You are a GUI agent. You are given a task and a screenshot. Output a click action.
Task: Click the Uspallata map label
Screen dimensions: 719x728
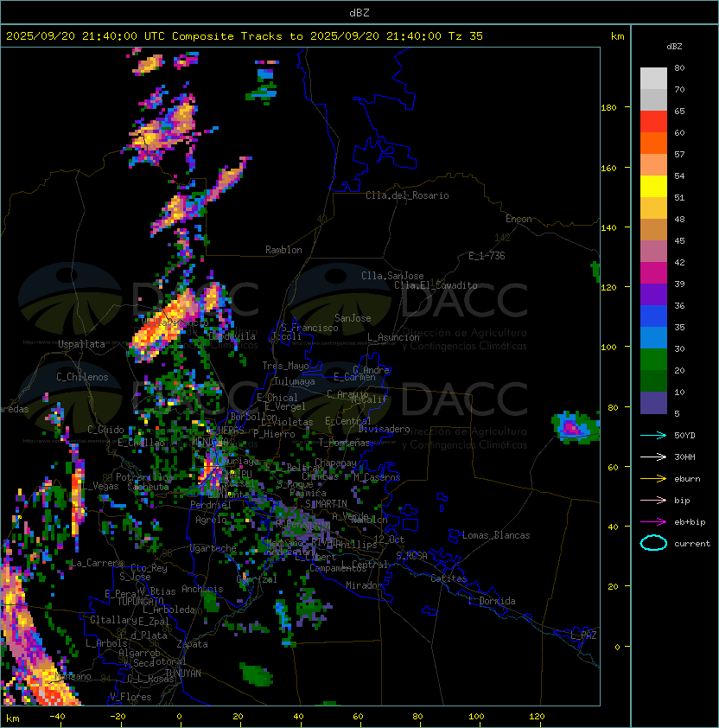point(81,344)
